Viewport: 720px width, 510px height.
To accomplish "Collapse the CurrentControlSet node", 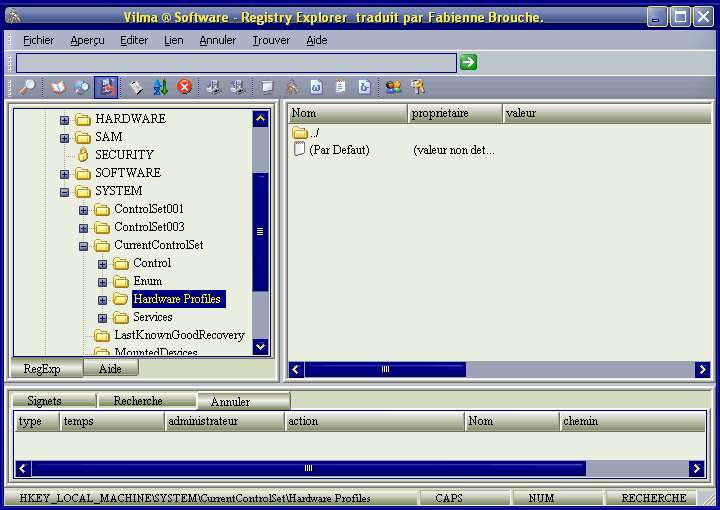I will pos(83,247).
